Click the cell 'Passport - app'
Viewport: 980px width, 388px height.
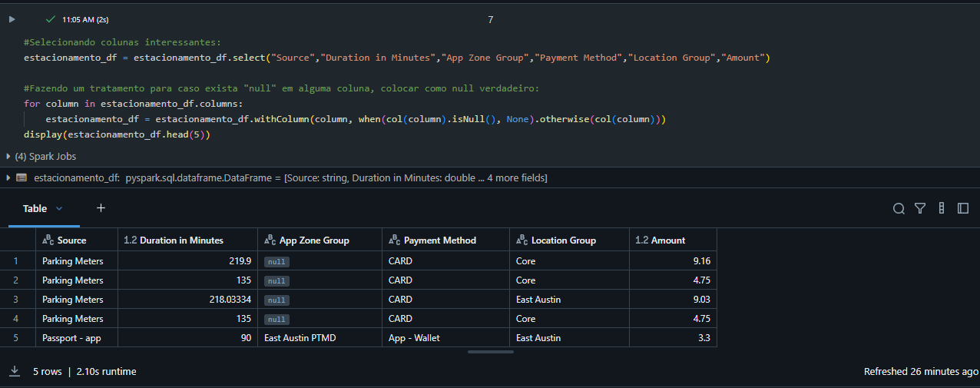[77, 337]
